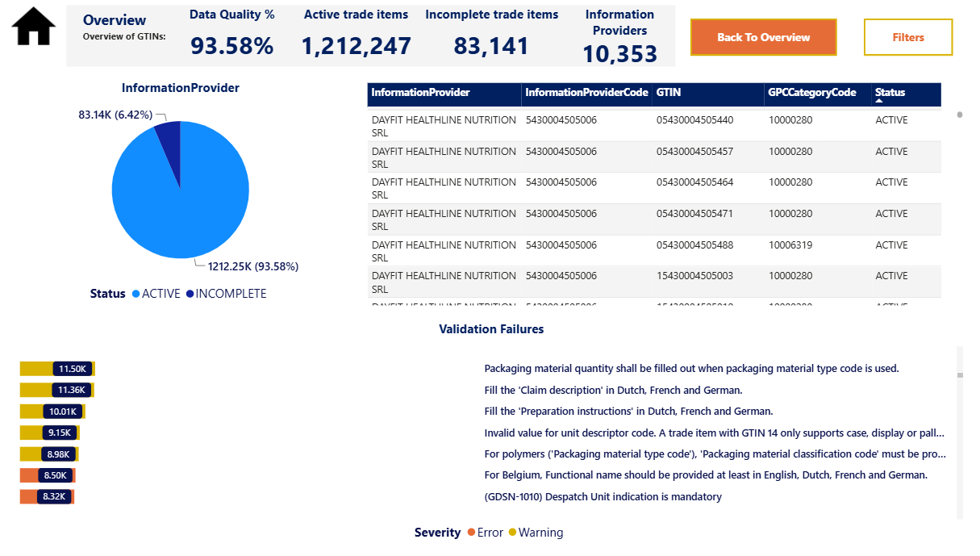This screenshot has height=556, width=980.
Task: Select the 9.15K warning bar
Action: [50, 433]
